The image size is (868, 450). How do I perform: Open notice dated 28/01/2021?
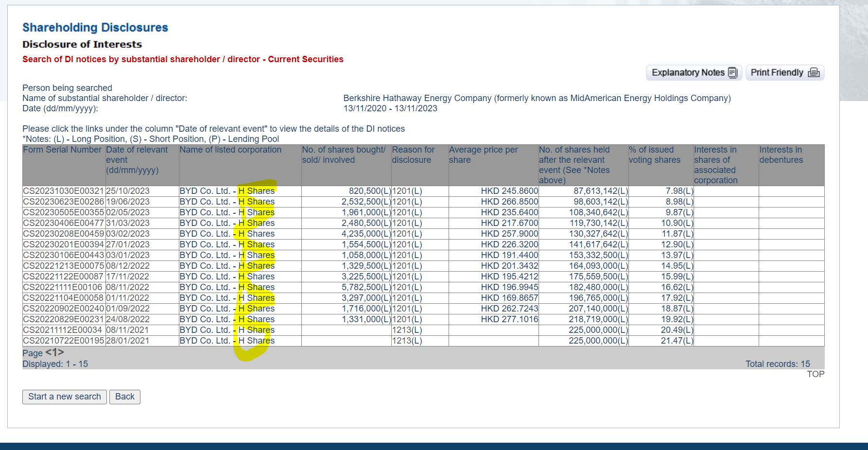pyautogui.click(x=128, y=341)
